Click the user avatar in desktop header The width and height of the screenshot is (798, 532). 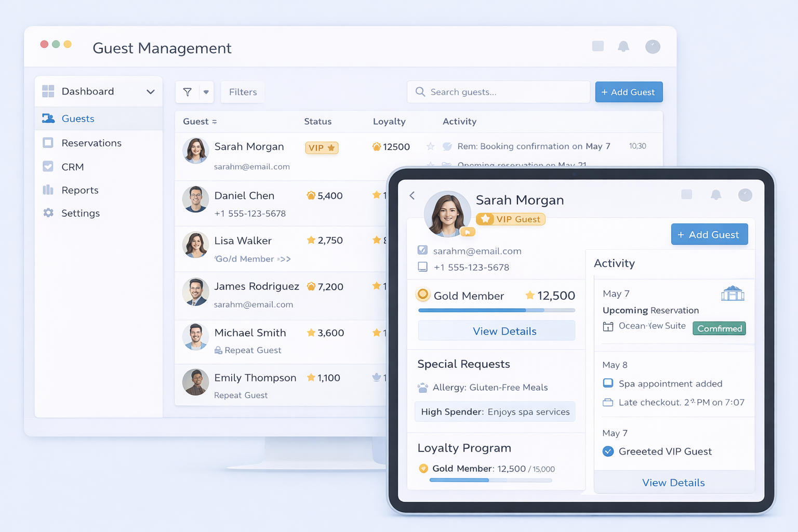coord(653,47)
